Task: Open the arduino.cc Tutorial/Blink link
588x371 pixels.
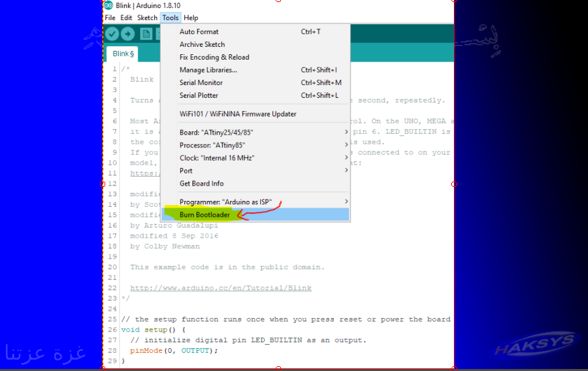Action: click(x=221, y=288)
